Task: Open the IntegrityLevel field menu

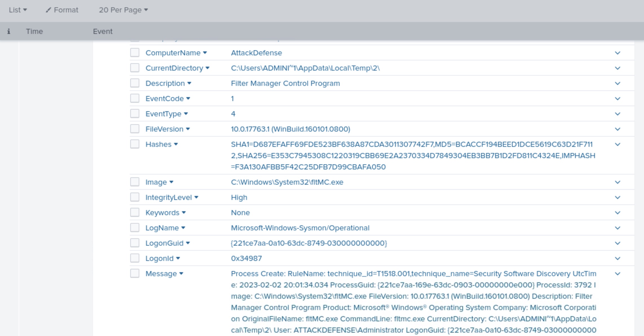Action: click(172, 197)
